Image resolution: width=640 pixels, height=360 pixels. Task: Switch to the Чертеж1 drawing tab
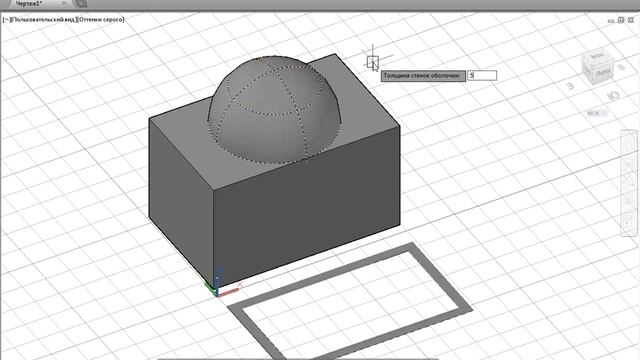(29, 3)
